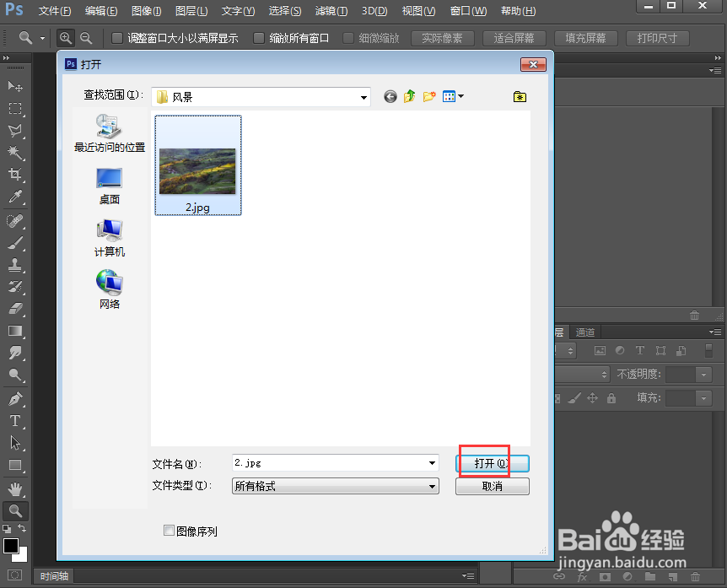Screen dimensions: 727x588
Task: Click the Actual Pixels button
Action: (442, 38)
